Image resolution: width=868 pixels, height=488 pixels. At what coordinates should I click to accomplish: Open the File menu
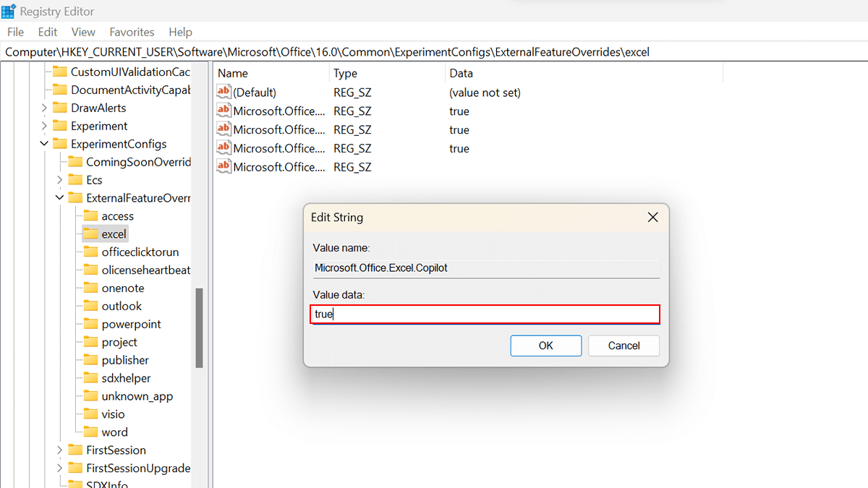[15, 32]
